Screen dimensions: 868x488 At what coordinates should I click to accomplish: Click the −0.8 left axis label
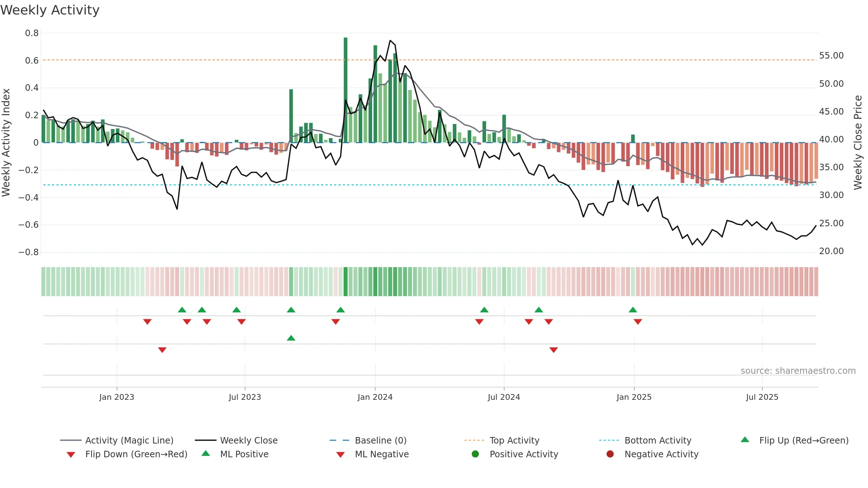pyautogui.click(x=29, y=252)
